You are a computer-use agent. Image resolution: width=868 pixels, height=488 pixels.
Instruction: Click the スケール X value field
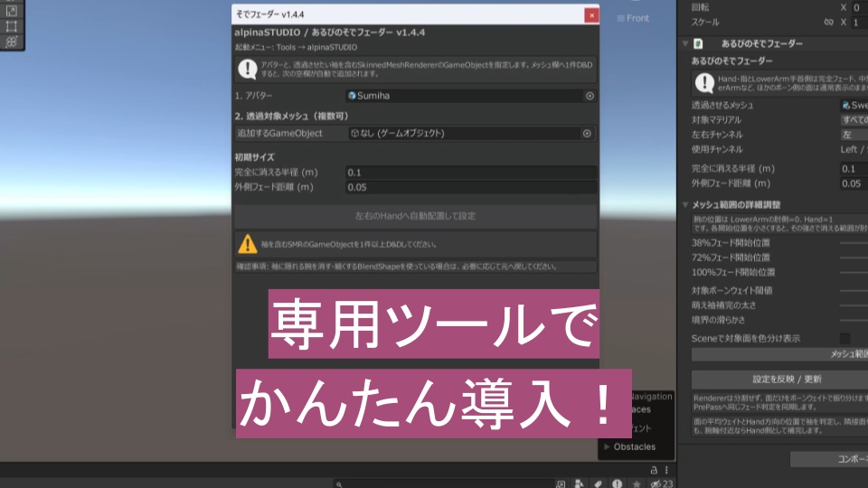tap(859, 22)
